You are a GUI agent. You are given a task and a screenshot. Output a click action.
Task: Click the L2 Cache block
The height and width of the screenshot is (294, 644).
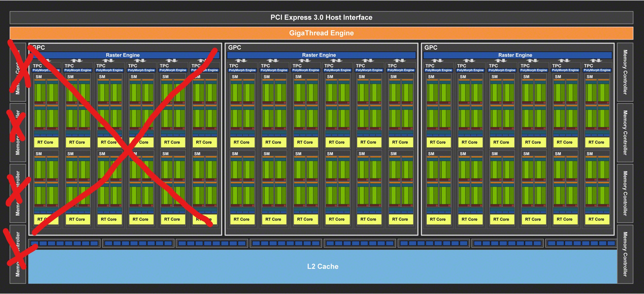point(323,266)
